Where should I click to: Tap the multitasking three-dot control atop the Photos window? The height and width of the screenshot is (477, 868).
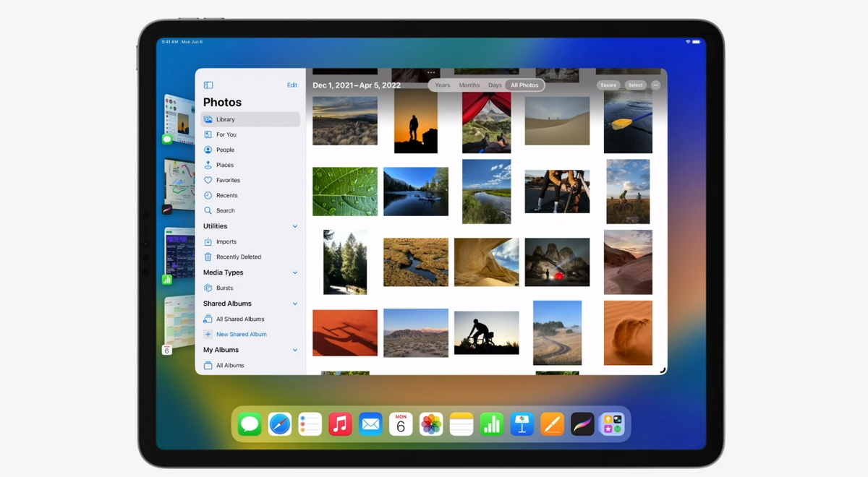(x=431, y=72)
